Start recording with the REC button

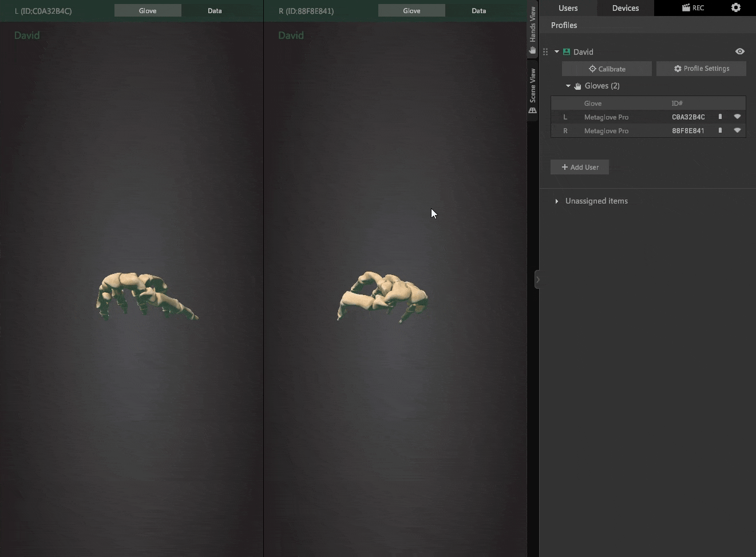(692, 8)
